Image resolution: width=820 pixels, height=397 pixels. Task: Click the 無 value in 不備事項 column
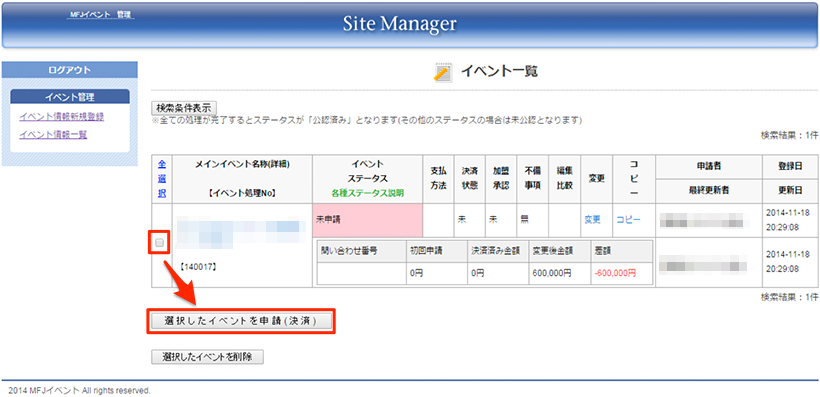tap(525, 220)
